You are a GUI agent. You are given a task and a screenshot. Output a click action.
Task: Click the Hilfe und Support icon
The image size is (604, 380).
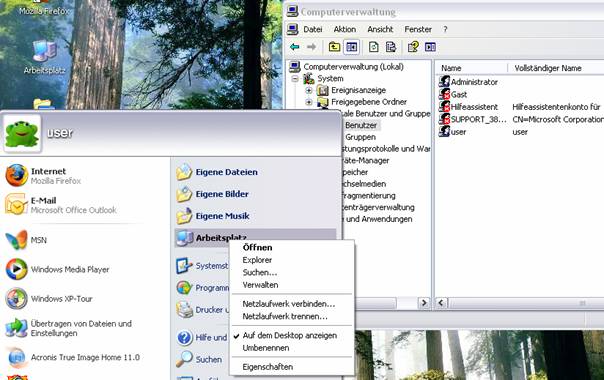point(185,338)
